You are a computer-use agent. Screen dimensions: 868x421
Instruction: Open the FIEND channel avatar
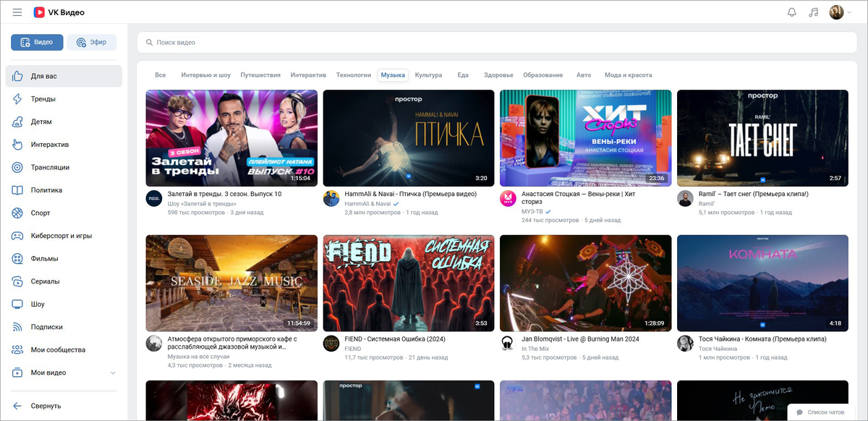coord(331,344)
